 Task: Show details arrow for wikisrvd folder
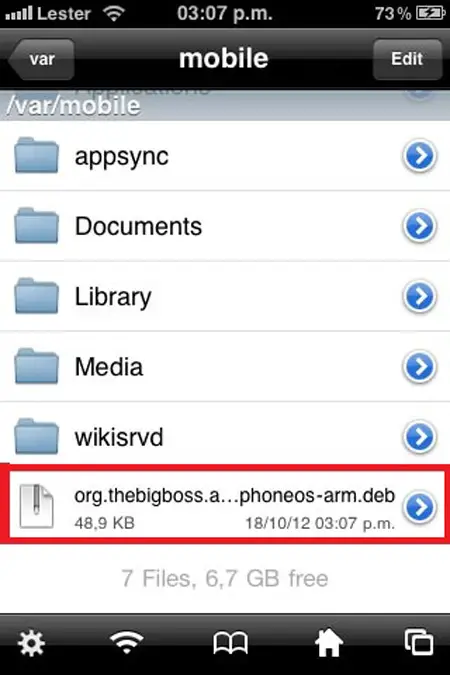pos(419,437)
